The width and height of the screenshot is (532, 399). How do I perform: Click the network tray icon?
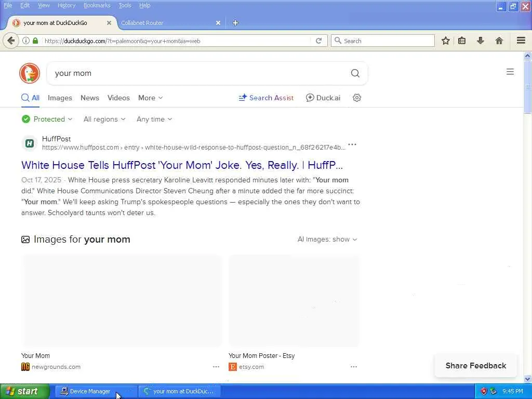click(x=494, y=392)
